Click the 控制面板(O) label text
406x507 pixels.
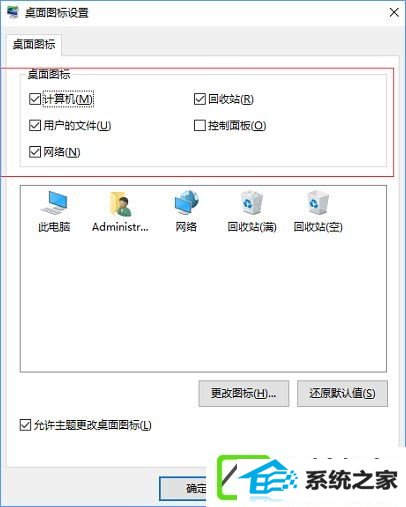point(237,126)
